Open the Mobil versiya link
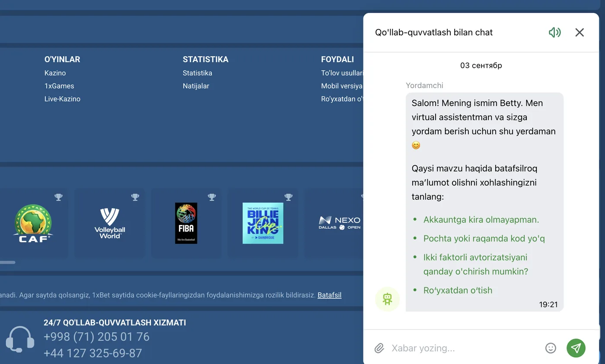The image size is (605, 364). (x=342, y=86)
